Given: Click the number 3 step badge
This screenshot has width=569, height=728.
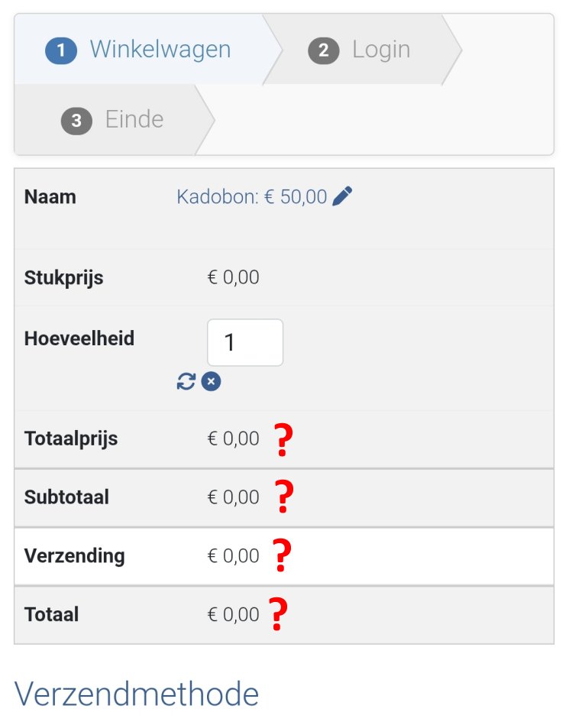Looking at the screenshot, I should (x=76, y=120).
